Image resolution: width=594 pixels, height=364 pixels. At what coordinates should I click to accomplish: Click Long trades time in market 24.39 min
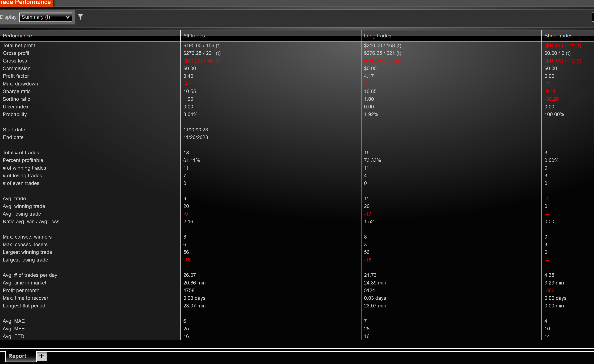pos(375,283)
